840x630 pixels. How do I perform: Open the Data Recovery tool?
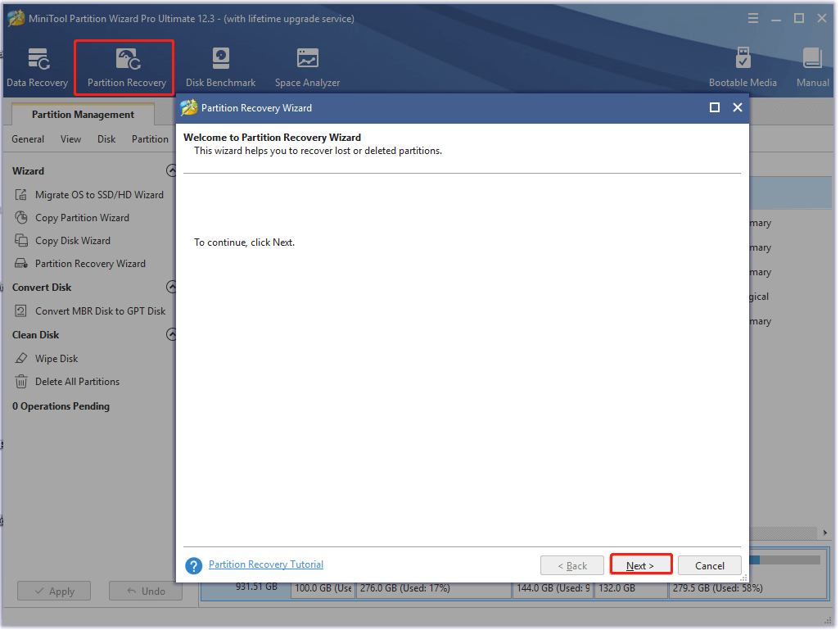point(38,67)
